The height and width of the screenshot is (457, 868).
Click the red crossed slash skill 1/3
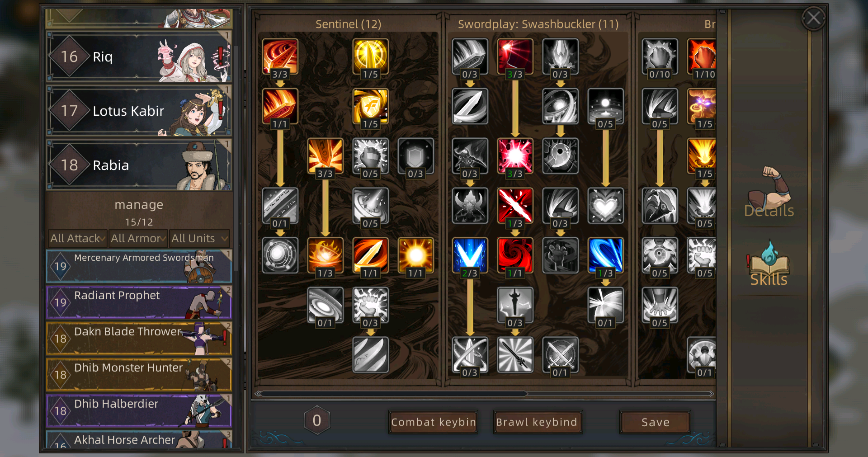[515, 206]
